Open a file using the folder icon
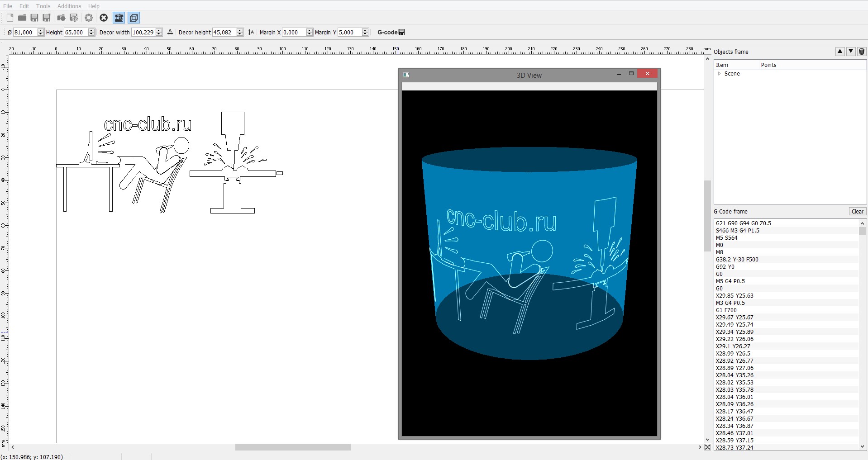This screenshot has width=868, height=460. coord(22,18)
